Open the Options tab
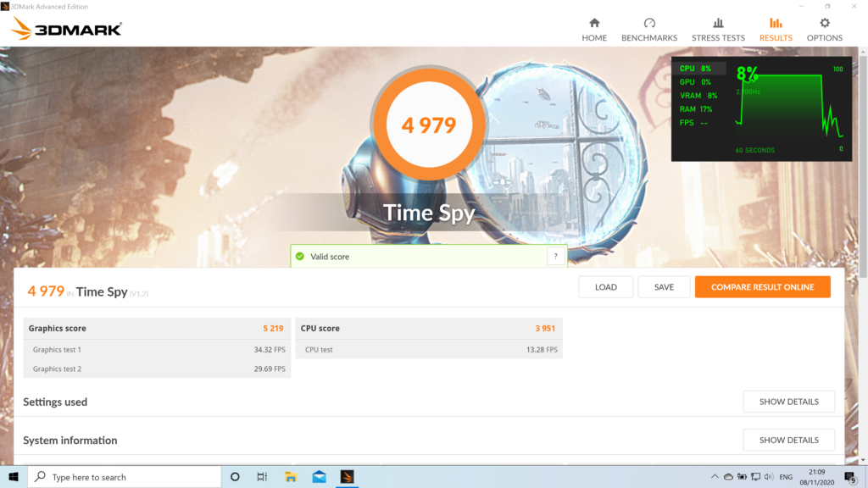Screen dimensions: 868x488 (824, 30)
